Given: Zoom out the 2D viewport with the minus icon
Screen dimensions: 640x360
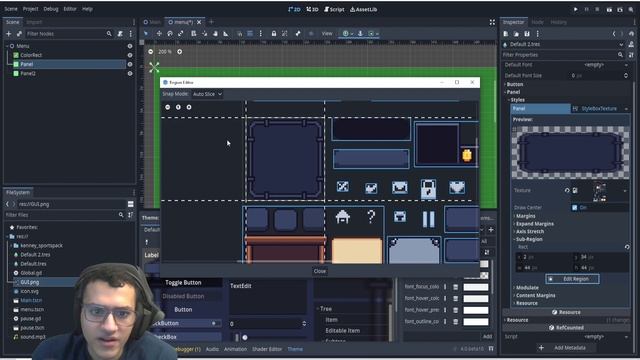Looking at the screenshot, I should [151, 52].
